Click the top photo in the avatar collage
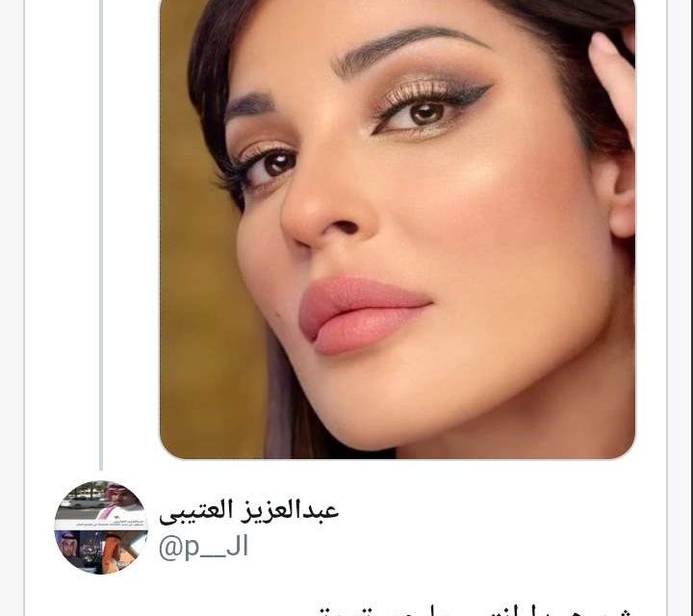Screen dimensions: 693x616 point(101,504)
